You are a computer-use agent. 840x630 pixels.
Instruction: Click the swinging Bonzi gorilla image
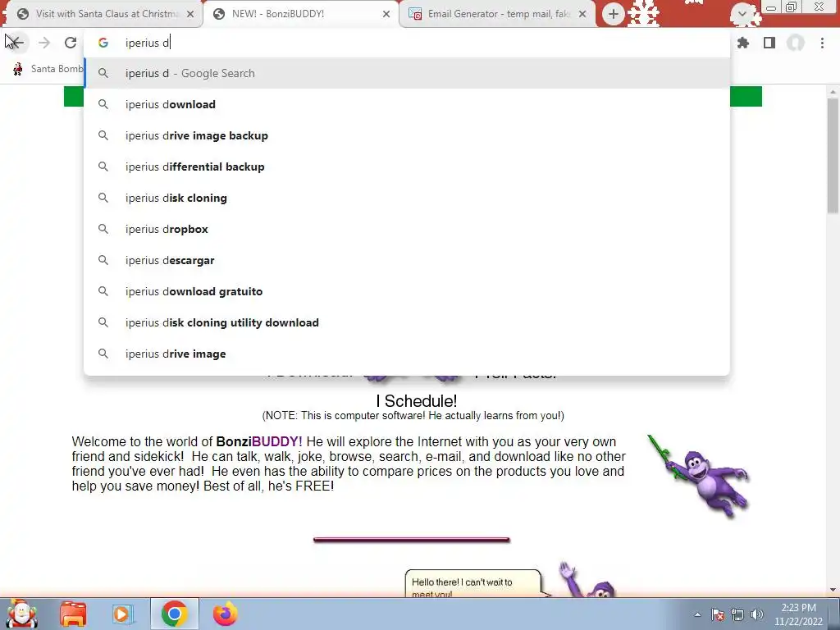pos(699,476)
